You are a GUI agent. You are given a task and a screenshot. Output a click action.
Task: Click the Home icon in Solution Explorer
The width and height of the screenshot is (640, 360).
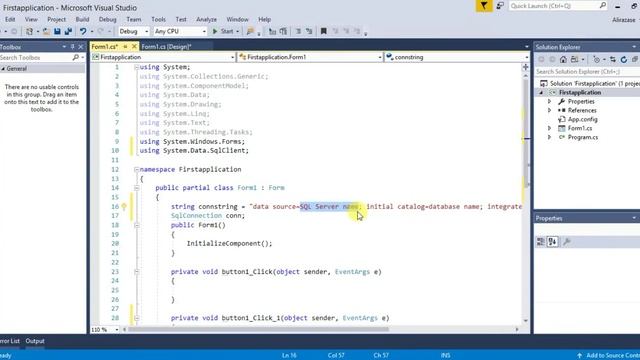click(563, 60)
